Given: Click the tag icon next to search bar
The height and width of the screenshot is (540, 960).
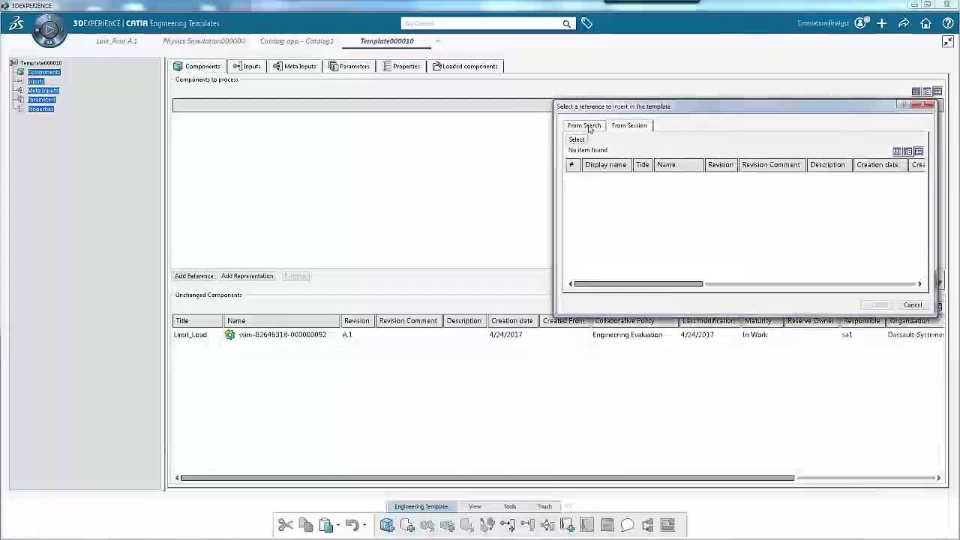Looking at the screenshot, I should tap(587, 23).
